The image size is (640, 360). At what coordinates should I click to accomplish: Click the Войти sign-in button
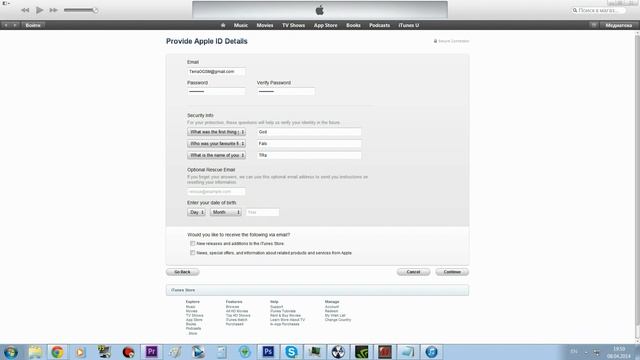pyautogui.click(x=33, y=25)
